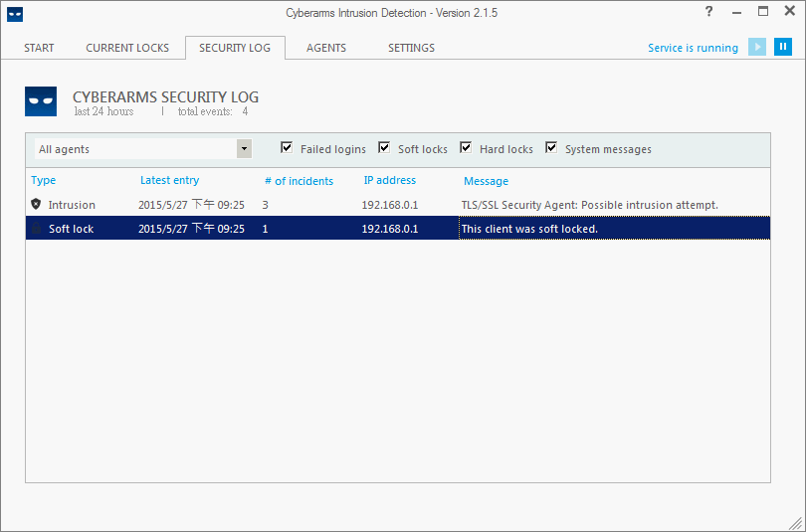Open the CURRENT LOCKS tab
806x532 pixels.
[127, 48]
